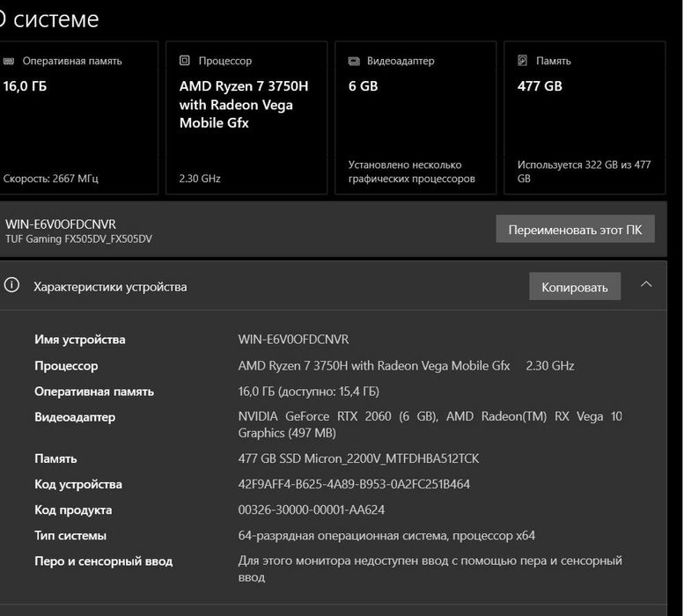Image resolution: width=684 pixels, height=616 pixels.
Task: Open the Память 477 GB card
Action: pyautogui.click(x=585, y=118)
